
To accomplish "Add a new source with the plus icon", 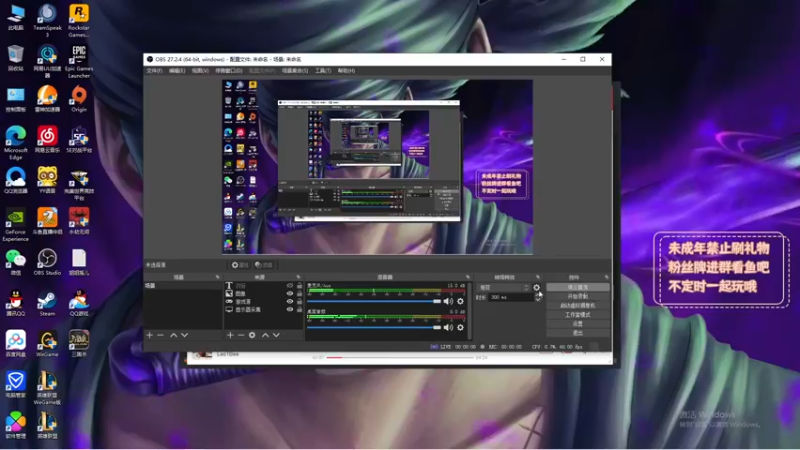I will (x=230, y=335).
